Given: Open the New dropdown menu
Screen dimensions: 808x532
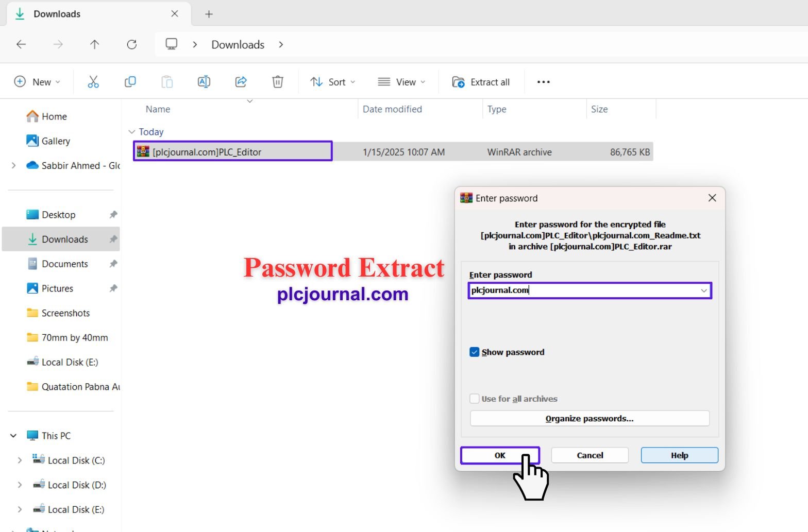Looking at the screenshot, I should pos(38,82).
